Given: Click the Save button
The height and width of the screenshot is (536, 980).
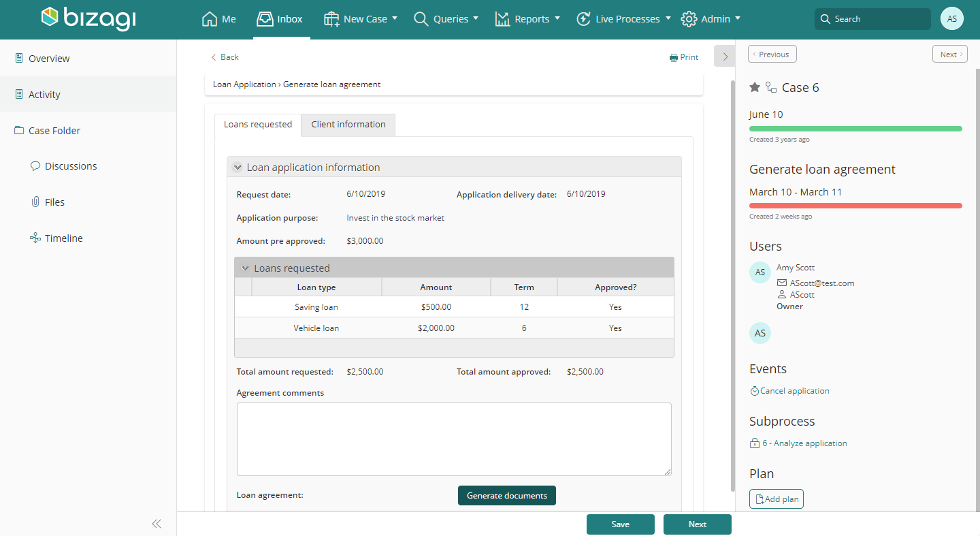Looking at the screenshot, I should [621, 524].
